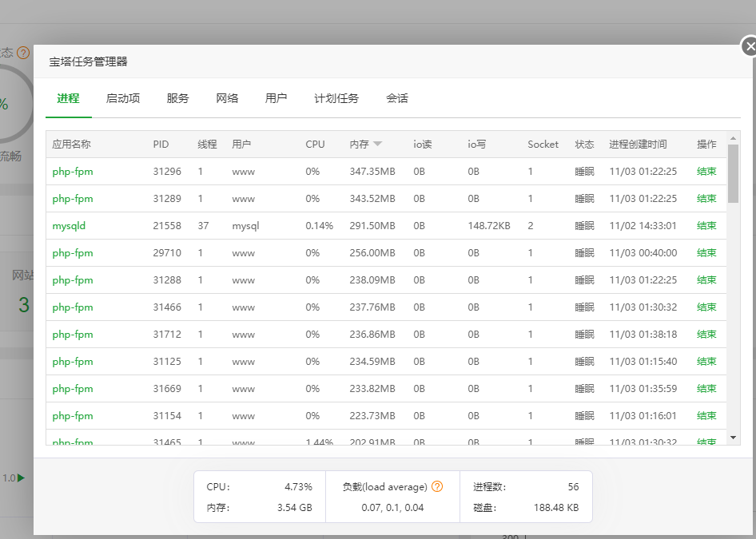Image resolution: width=756 pixels, height=539 pixels.
Task: Open php-fpm process name for PID 31712
Action: (x=73, y=335)
